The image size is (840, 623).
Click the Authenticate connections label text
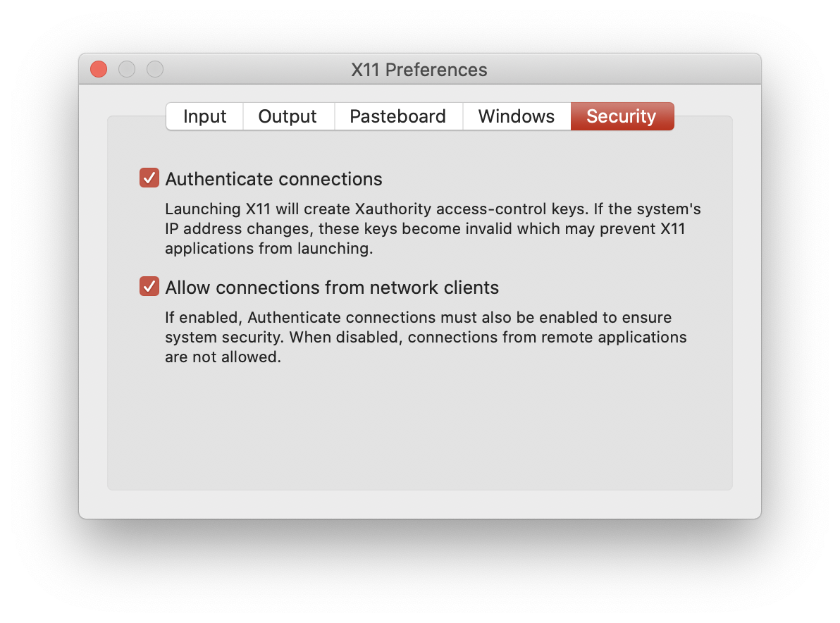[273, 179]
